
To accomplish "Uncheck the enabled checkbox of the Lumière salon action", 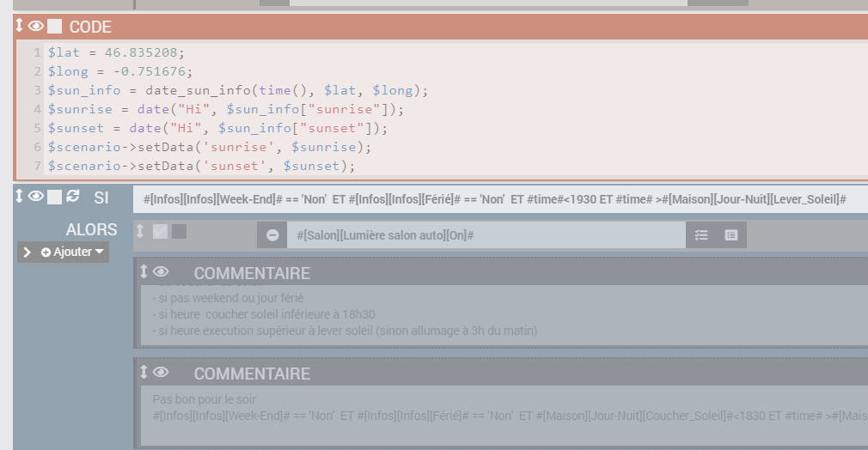I will pyautogui.click(x=160, y=231).
